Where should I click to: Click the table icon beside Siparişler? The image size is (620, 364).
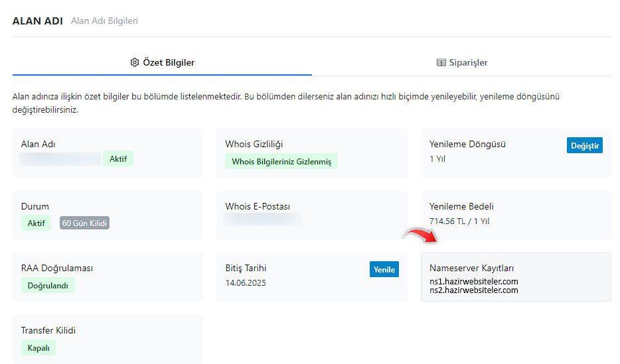coord(441,62)
